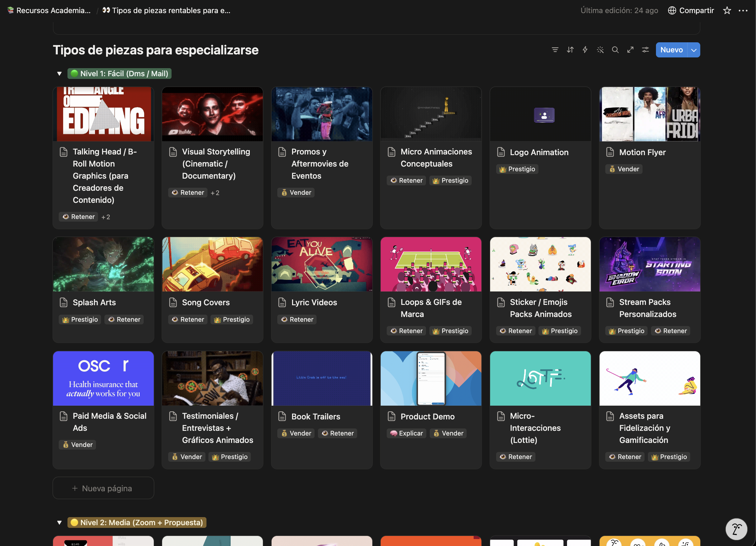Image resolution: width=756 pixels, height=546 pixels.
Task: Open the Sticker / Emojis Packs Animados card
Action: click(540, 289)
